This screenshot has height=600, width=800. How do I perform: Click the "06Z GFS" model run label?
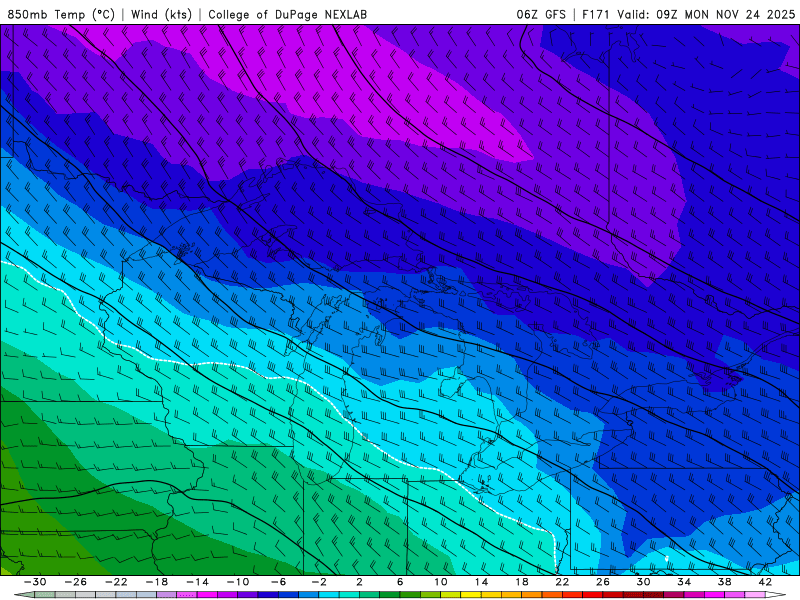(541, 14)
